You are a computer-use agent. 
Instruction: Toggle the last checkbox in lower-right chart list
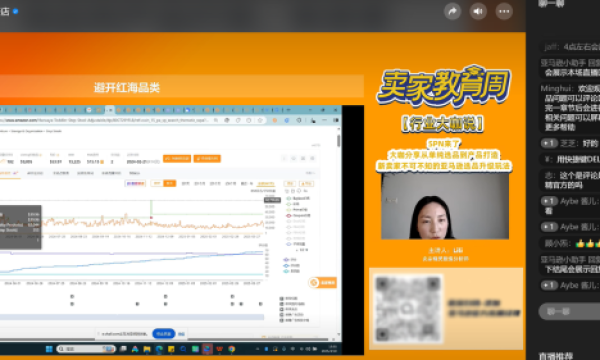point(282,320)
